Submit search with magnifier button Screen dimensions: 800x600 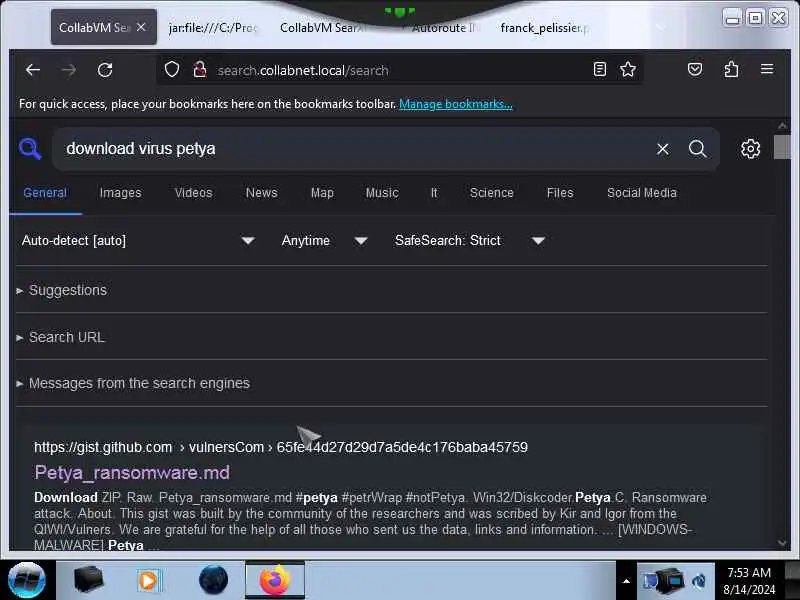pyautogui.click(x=697, y=149)
